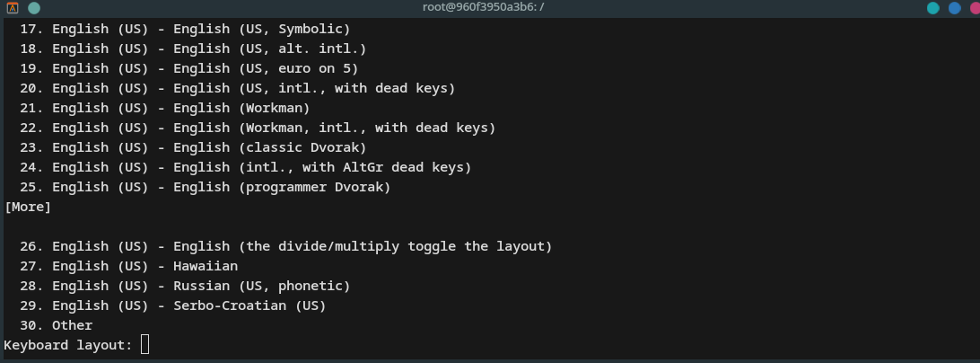Screen dimensions: 980x363
Task: Click the [More] pager indicator
Action: coord(28,207)
